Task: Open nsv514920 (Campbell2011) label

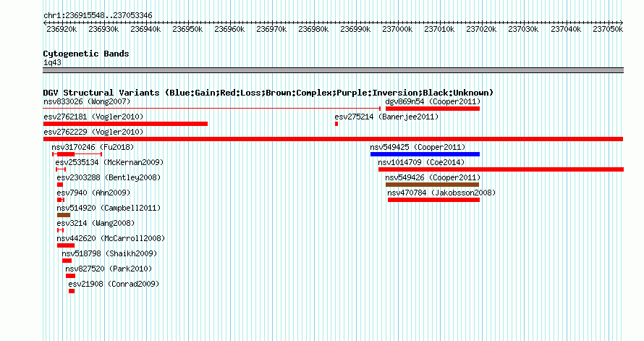Action: pyautogui.click(x=109, y=208)
